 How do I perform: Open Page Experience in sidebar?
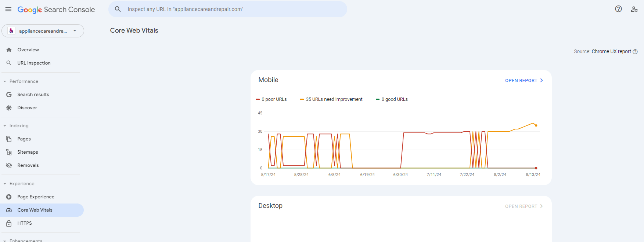click(36, 197)
